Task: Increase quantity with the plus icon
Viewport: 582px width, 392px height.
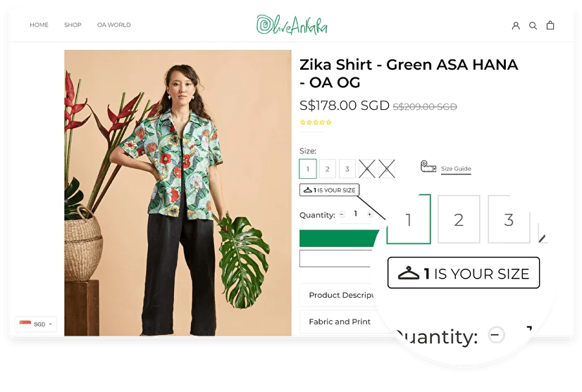Action: 370,214
